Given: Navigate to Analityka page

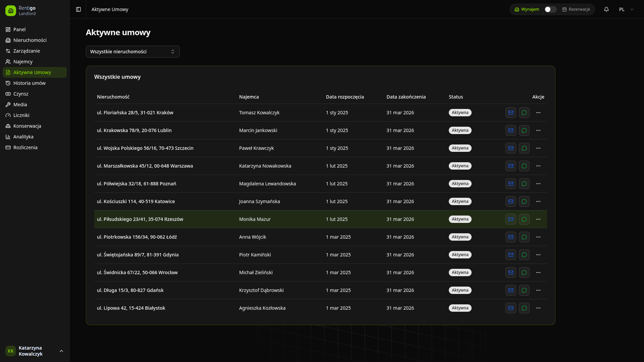Looking at the screenshot, I should (x=23, y=137).
